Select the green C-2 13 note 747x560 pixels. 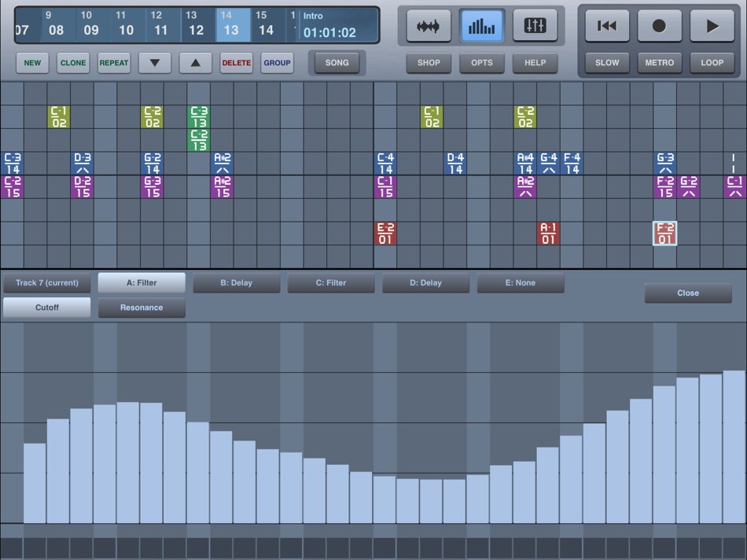tap(199, 140)
